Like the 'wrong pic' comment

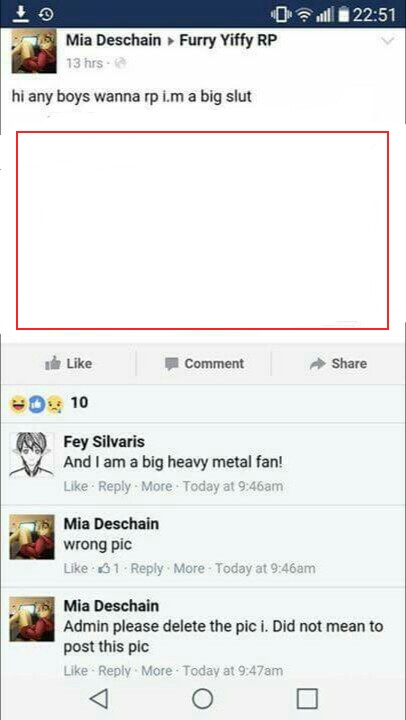pyautogui.click(x=75, y=568)
